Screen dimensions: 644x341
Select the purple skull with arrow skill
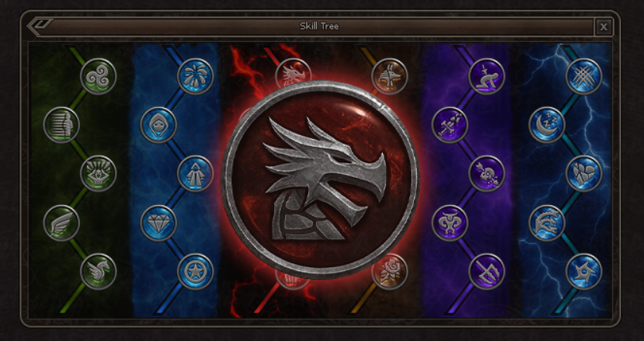tap(487, 173)
